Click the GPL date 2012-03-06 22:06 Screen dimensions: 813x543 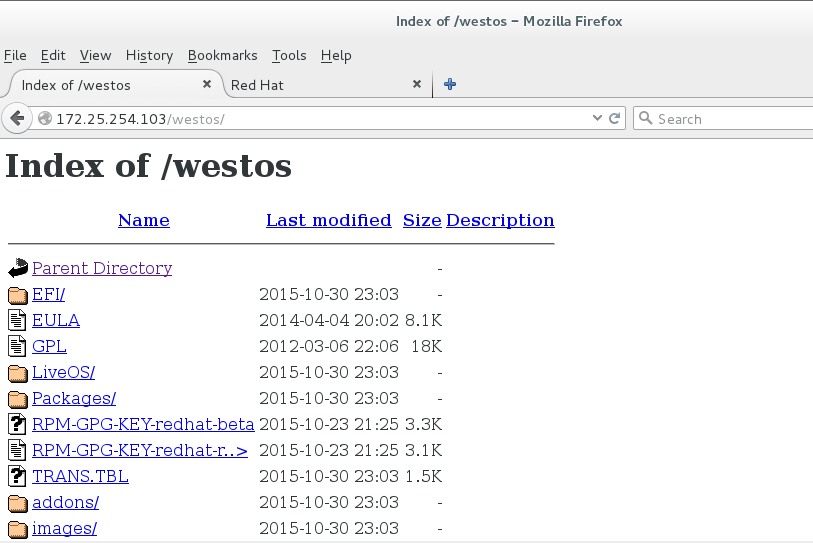click(329, 346)
